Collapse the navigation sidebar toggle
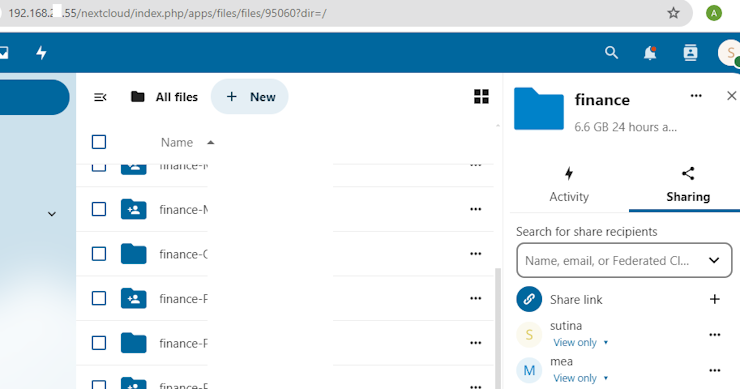 [x=100, y=97]
